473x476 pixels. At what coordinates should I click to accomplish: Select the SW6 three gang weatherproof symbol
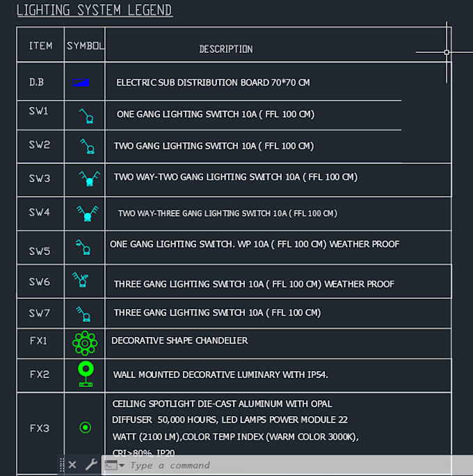click(81, 279)
